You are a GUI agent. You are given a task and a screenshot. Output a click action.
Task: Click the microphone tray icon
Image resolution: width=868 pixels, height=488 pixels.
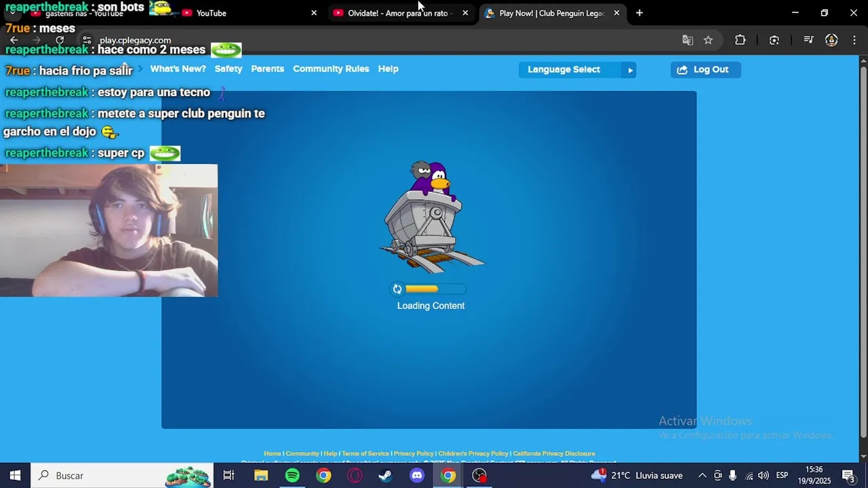tap(733, 476)
